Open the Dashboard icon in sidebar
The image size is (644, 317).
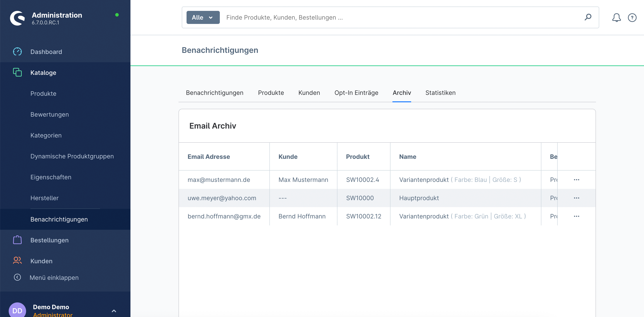click(x=17, y=52)
